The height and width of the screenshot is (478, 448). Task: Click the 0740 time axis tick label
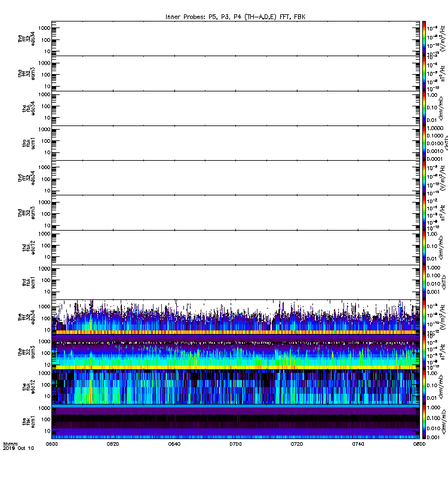coord(358,444)
